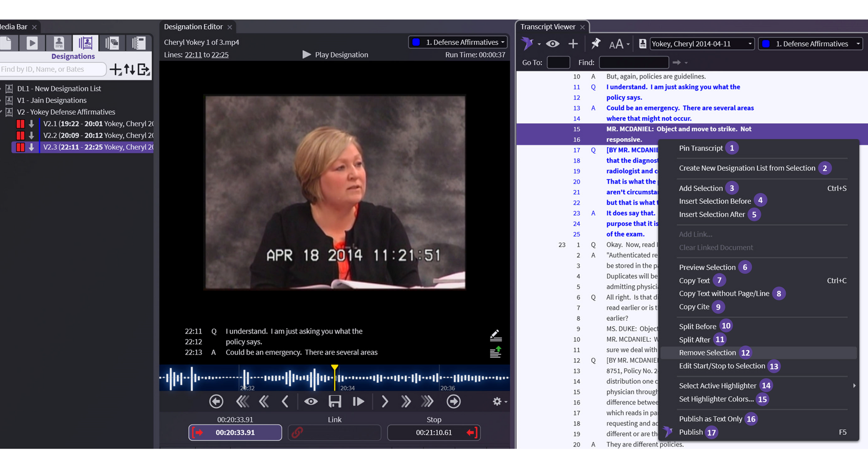This screenshot has height=470, width=868.
Task: Click the red link chain icon
Action: click(x=297, y=432)
